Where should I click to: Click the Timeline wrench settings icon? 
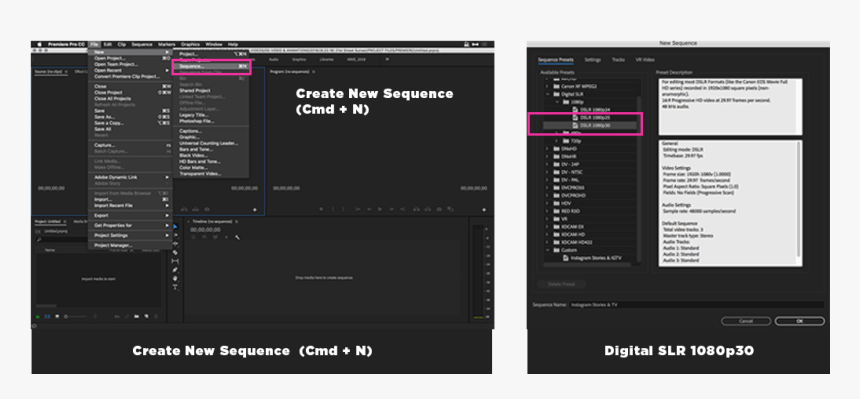click(x=237, y=237)
